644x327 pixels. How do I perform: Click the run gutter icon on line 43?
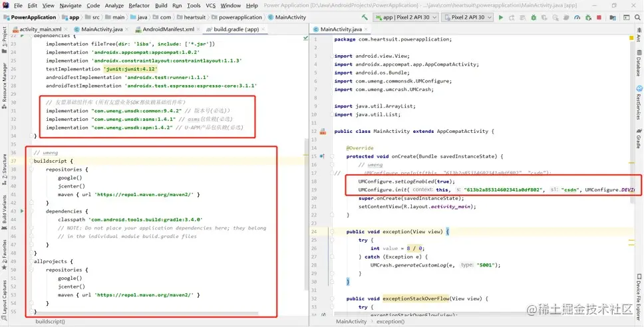click(x=22, y=211)
